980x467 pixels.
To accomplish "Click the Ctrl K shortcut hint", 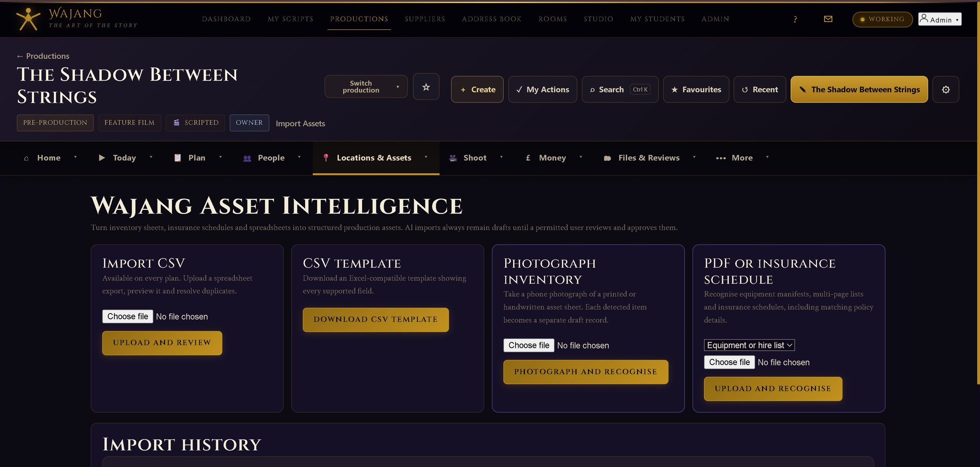I will point(641,90).
